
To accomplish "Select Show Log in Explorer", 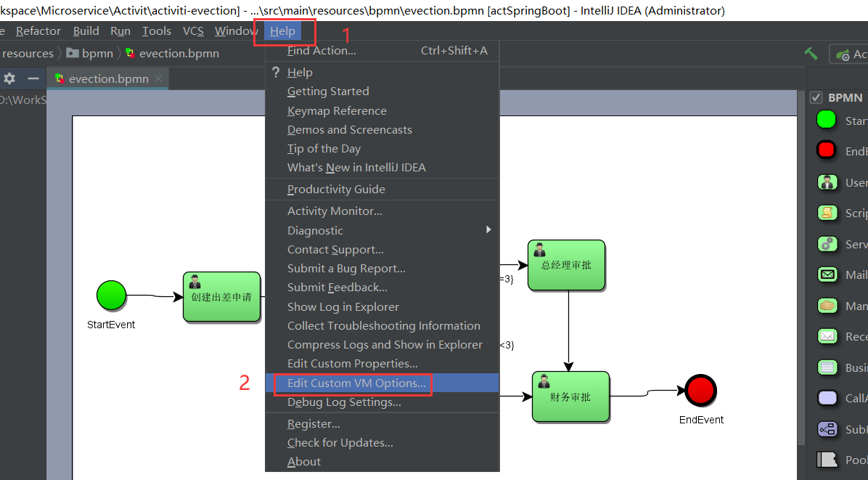I will point(382,306).
